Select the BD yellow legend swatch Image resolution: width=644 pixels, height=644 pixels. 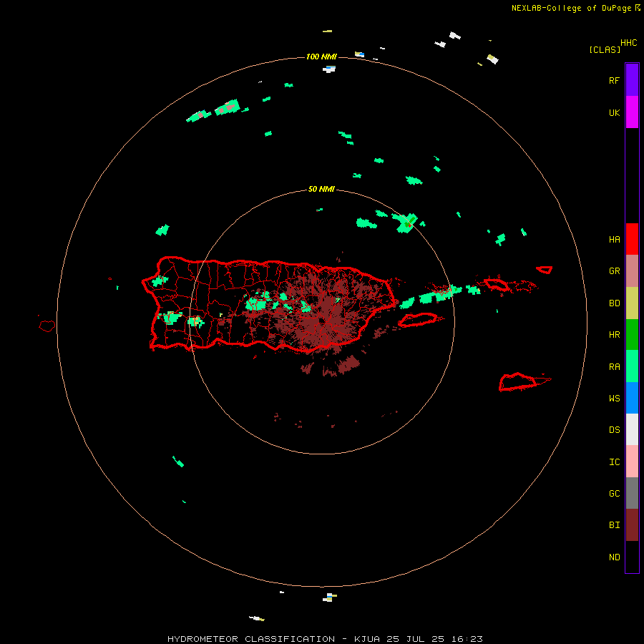(632, 303)
